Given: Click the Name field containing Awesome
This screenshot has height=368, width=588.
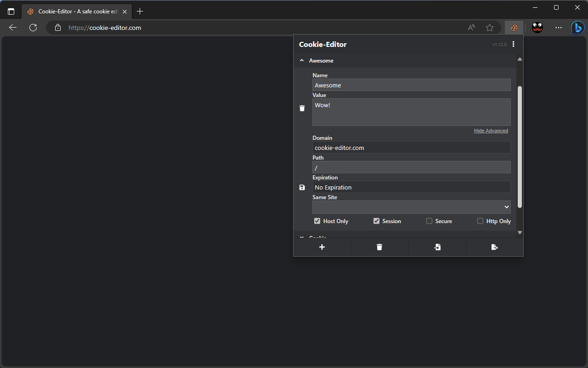Looking at the screenshot, I should (412, 85).
